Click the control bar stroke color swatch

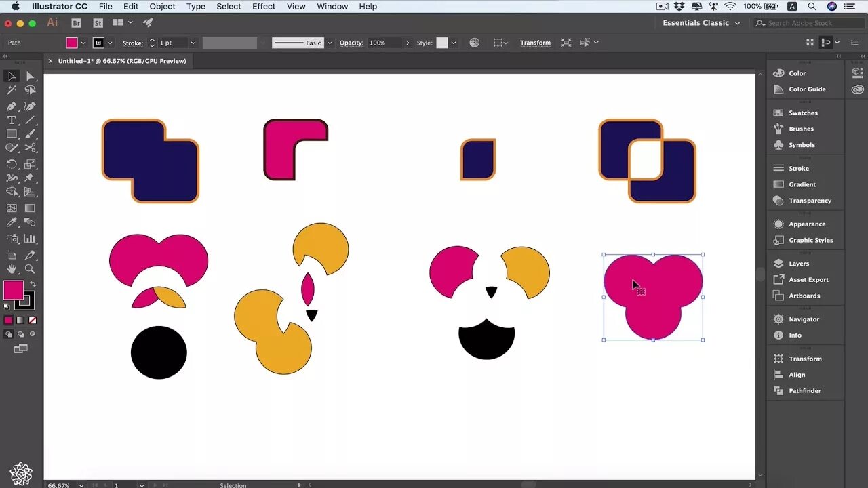98,43
